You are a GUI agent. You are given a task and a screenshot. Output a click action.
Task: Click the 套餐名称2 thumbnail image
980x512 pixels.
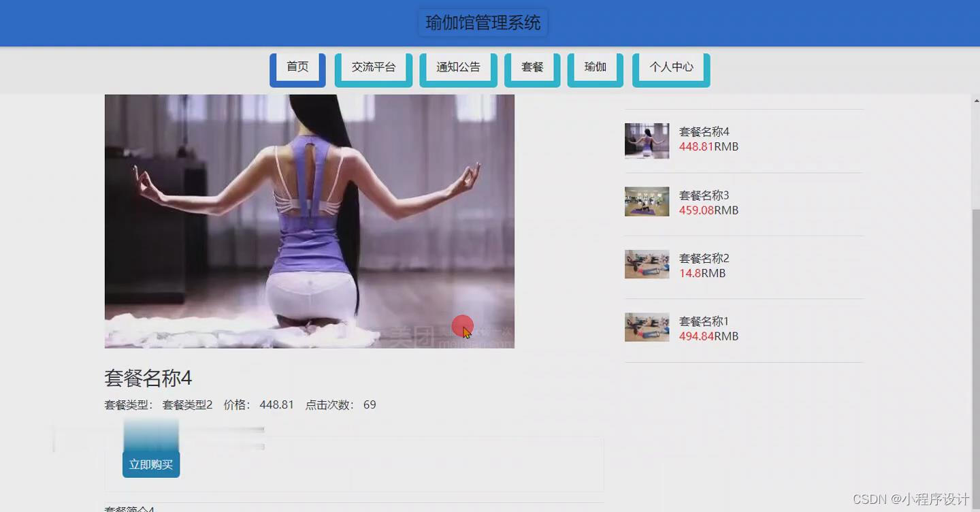point(647,264)
